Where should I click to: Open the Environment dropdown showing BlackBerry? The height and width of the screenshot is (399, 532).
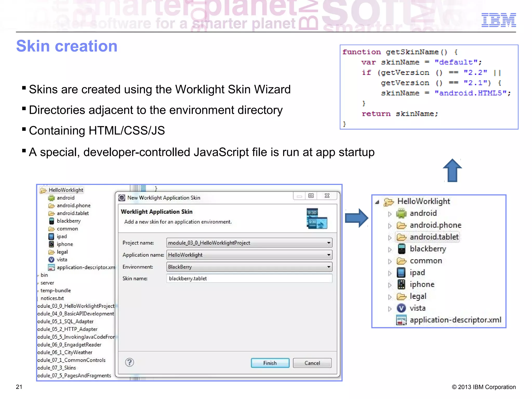tap(249, 267)
